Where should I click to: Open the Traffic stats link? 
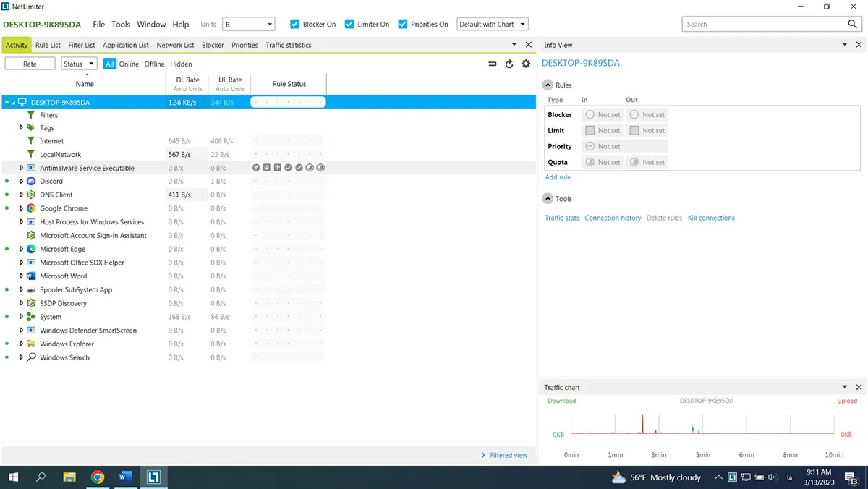(x=562, y=218)
